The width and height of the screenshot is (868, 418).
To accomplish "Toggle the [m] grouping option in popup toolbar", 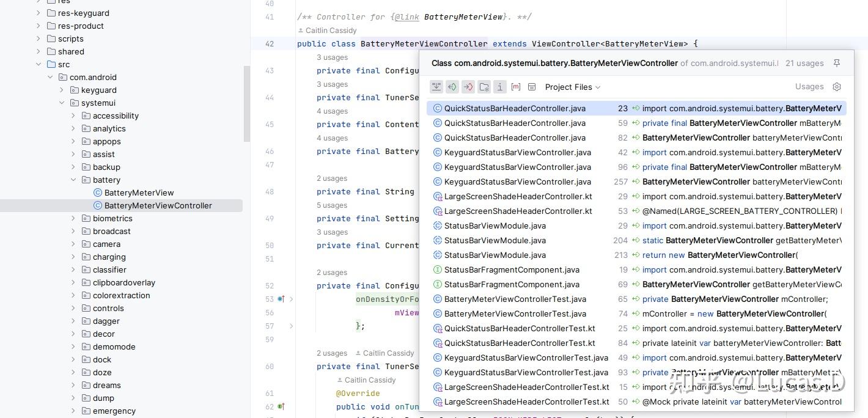I will coord(516,87).
